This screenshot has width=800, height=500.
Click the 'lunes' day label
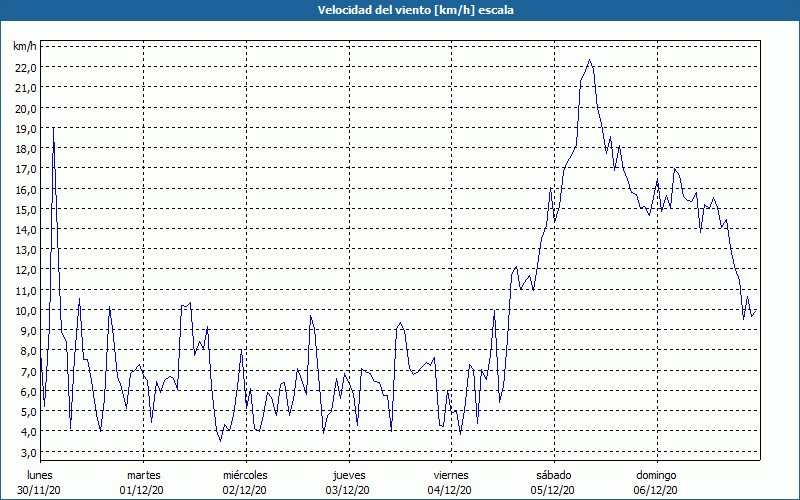click(x=40, y=475)
